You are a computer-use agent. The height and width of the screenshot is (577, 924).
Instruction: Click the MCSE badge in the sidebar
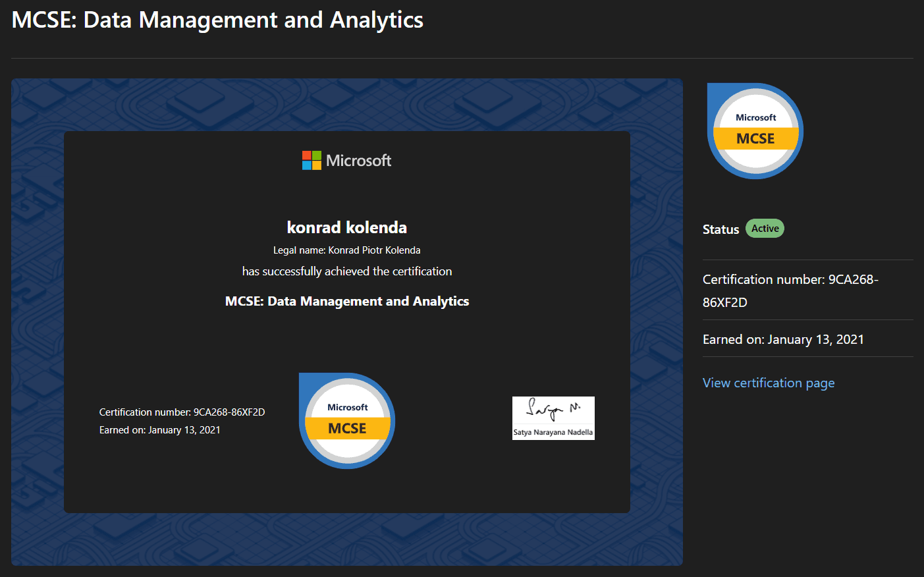755,131
